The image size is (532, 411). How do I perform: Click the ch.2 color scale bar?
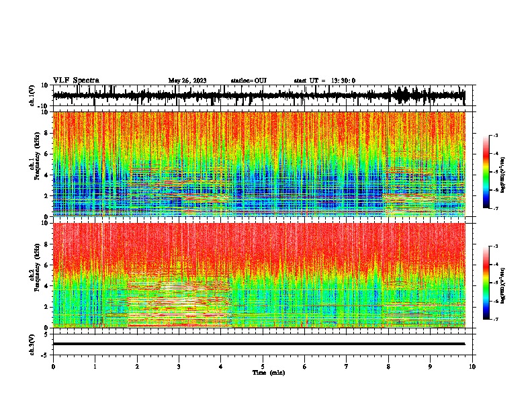(486, 283)
